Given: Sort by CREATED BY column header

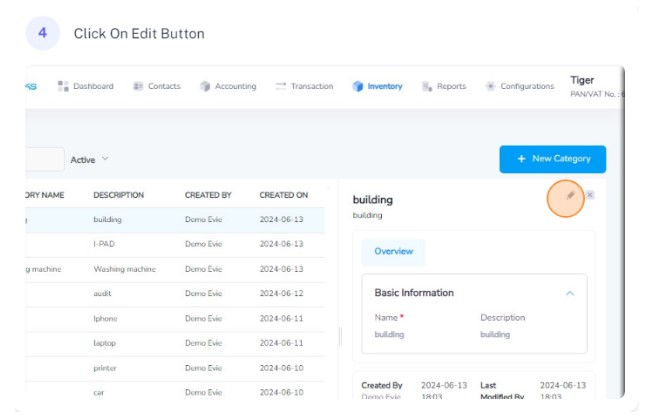Looking at the screenshot, I should [208, 195].
